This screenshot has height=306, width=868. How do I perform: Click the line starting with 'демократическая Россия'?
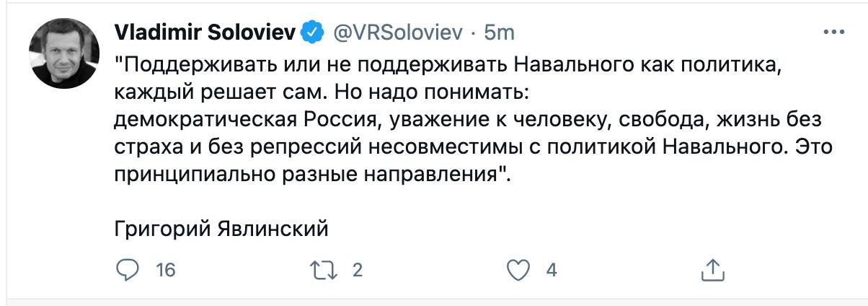click(x=469, y=120)
